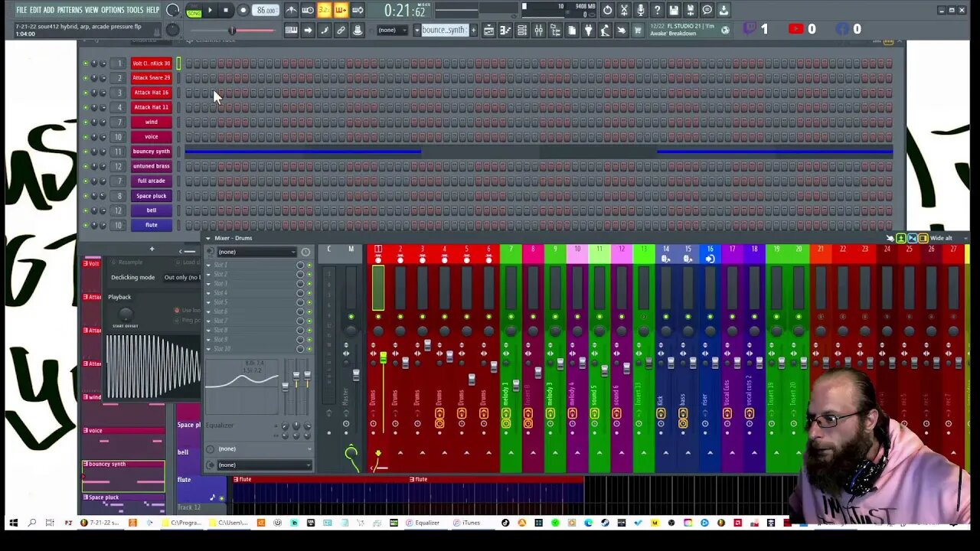This screenshot has width=980, height=551.
Task: Open the mixer input (none) dropdown
Action: (256, 252)
